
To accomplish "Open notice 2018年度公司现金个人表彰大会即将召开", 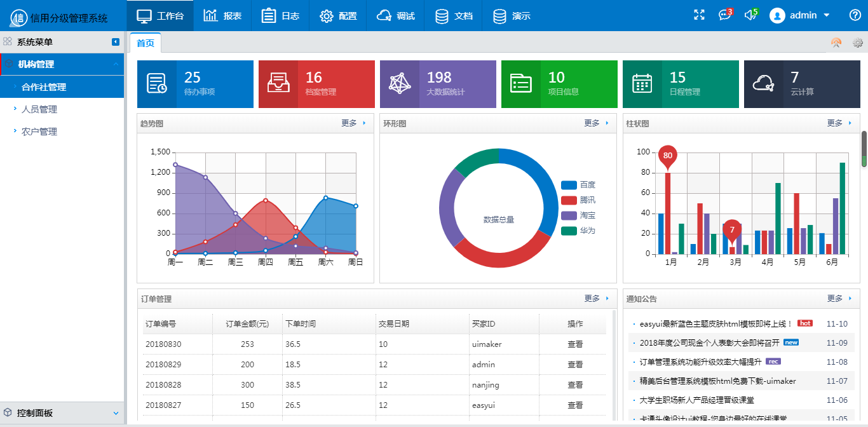I will 709,343.
